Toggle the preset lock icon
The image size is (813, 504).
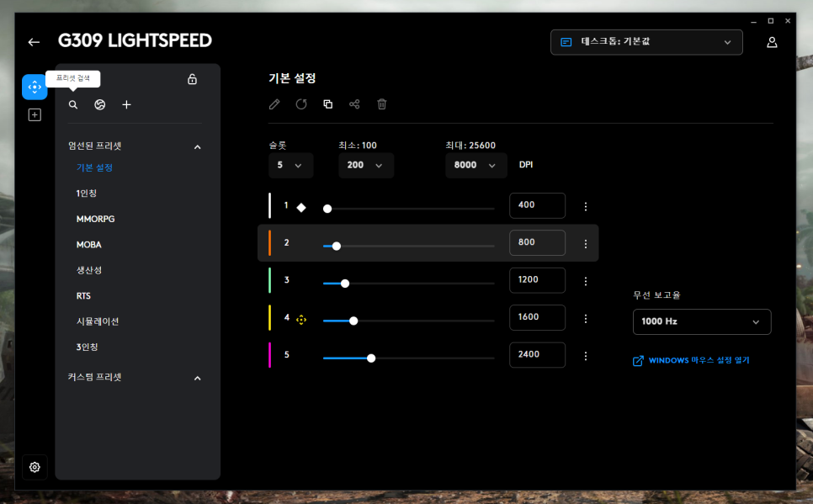point(193,79)
